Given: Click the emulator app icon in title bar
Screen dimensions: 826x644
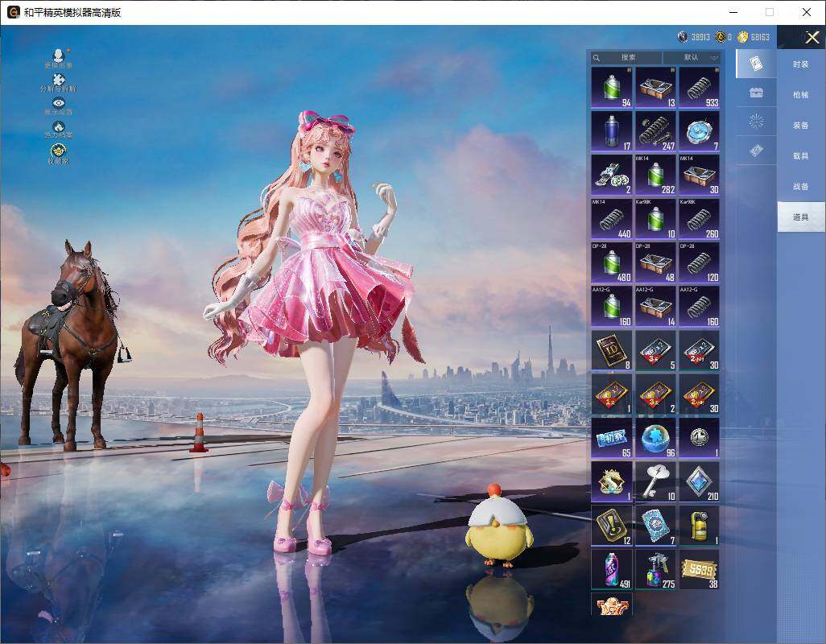Looking at the screenshot, I should coord(13,12).
